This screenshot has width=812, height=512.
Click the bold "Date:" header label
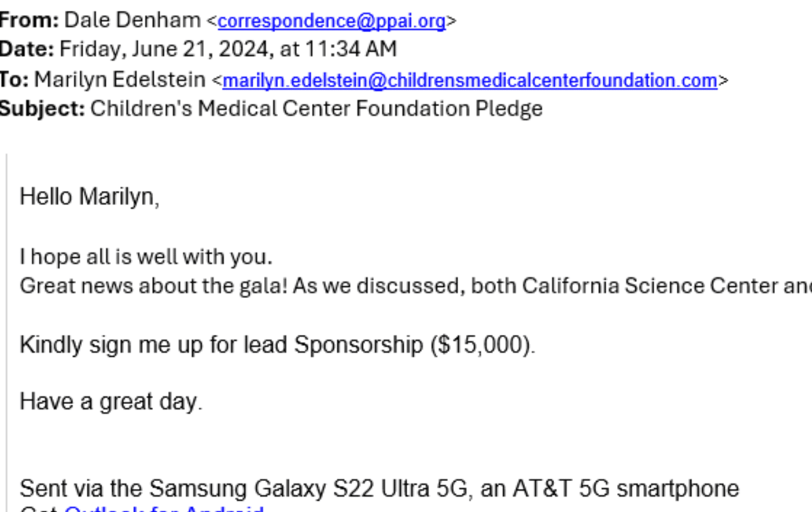27,49
